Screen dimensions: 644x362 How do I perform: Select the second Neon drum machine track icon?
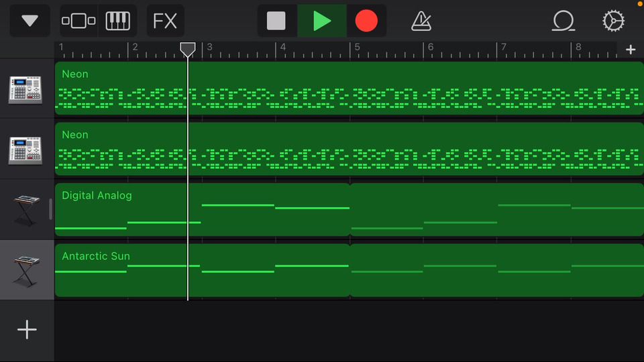[x=25, y=150]
